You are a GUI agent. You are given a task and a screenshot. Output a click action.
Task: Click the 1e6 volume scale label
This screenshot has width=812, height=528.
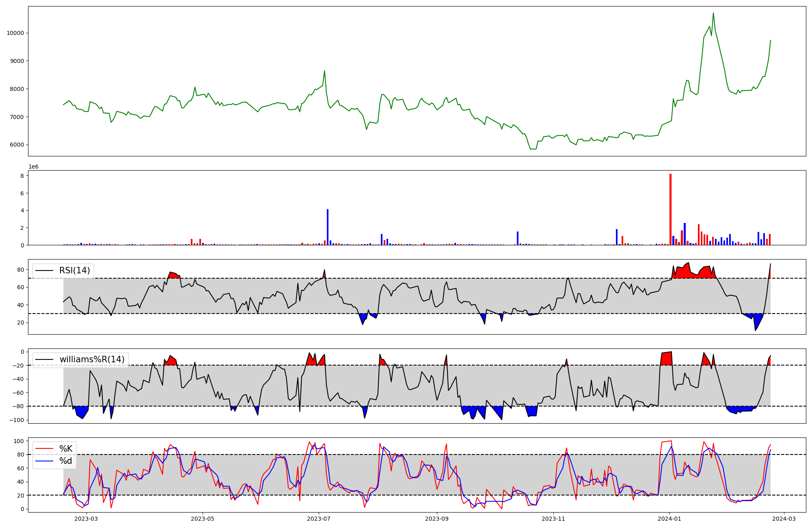pyautogui.click(x=33, y=167)
